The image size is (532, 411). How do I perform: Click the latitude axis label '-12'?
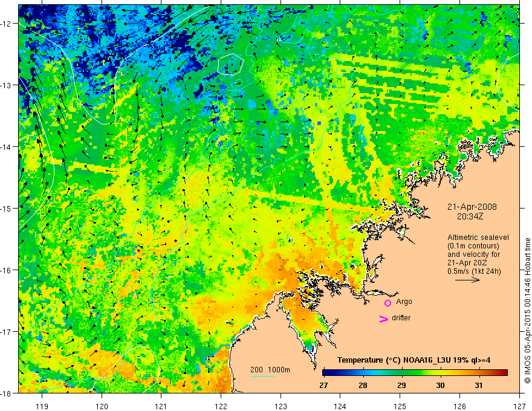coord(7,24)
